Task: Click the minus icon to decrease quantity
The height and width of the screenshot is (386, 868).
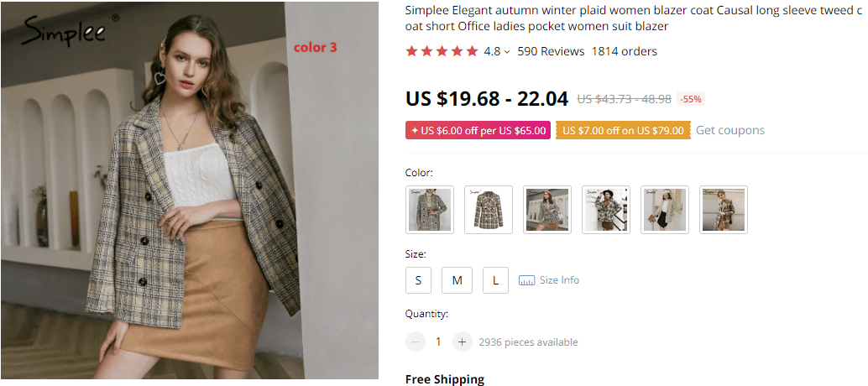Action: [x=416, y=342]
